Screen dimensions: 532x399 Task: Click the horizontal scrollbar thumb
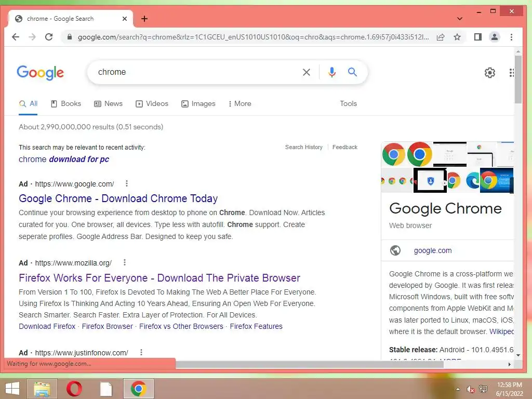click(x=309, y=364)
